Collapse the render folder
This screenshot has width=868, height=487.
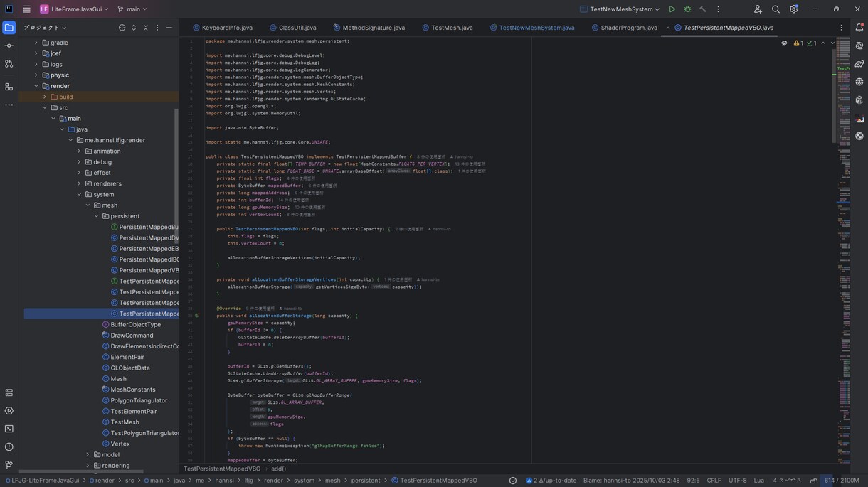pyautogui.click(x=36, y=86)
